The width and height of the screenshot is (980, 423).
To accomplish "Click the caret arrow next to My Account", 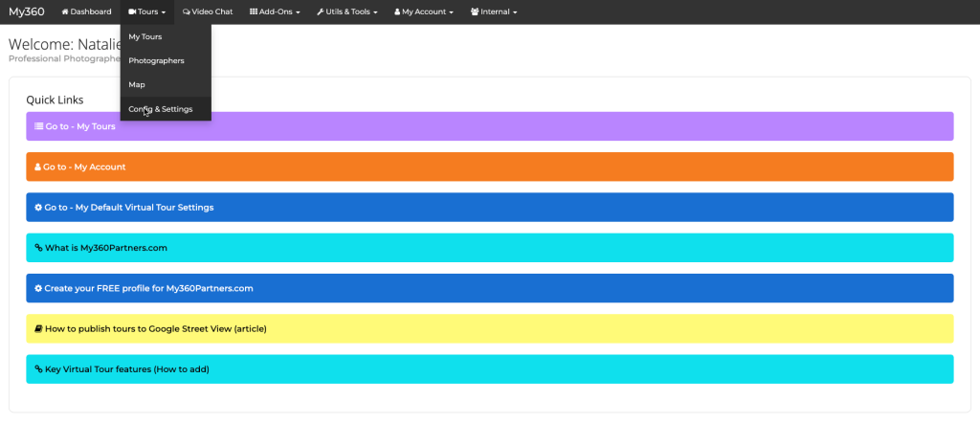I will click(452, 12).
